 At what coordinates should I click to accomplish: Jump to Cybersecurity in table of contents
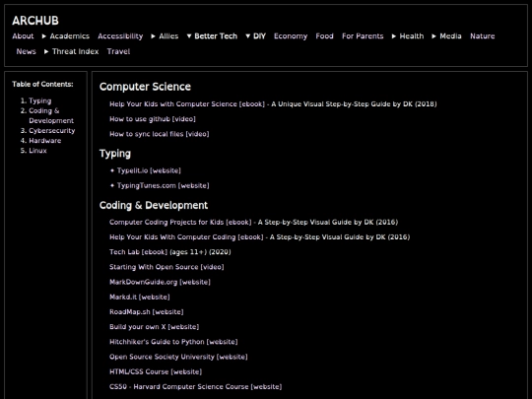[x=52, y=131]
